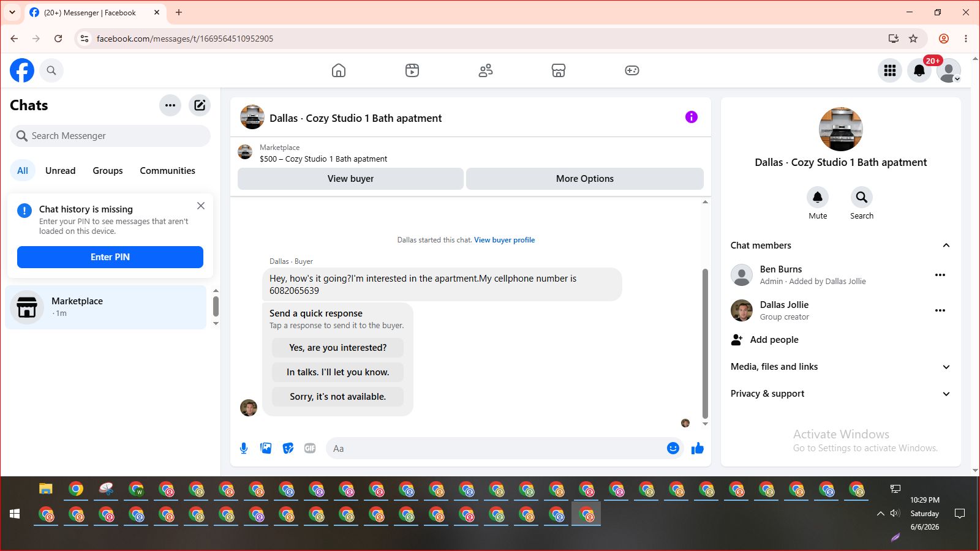The width and height of the screenshot is (980, 551).
Task: Open Chrome tab search dropdown arrow
Action: [x=12, y=12]
